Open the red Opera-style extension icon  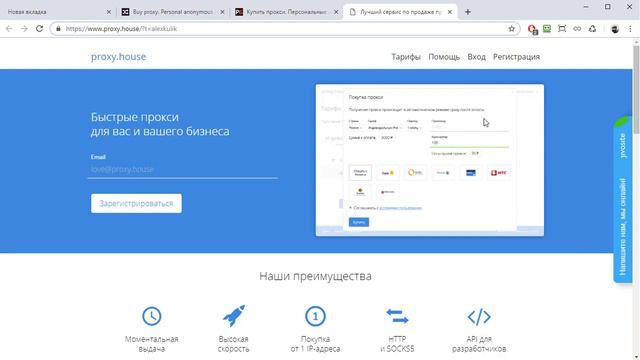click(x=532, y=29)
